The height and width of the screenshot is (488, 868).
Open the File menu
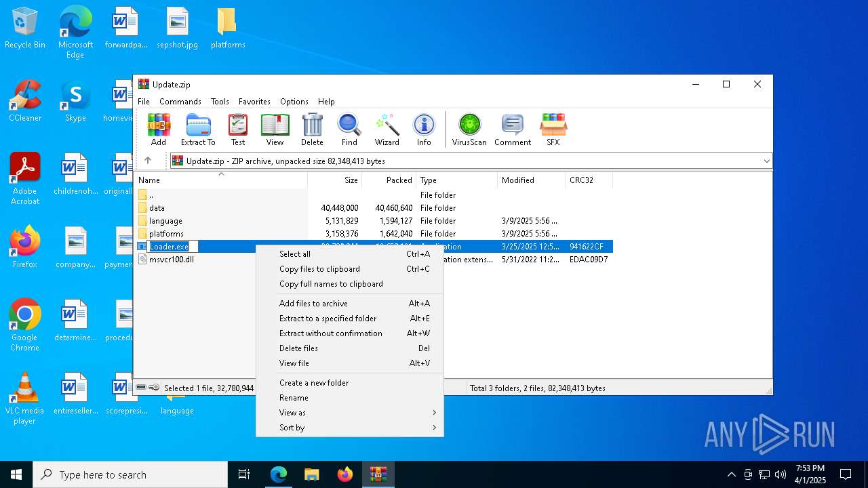tap(144, 102)
